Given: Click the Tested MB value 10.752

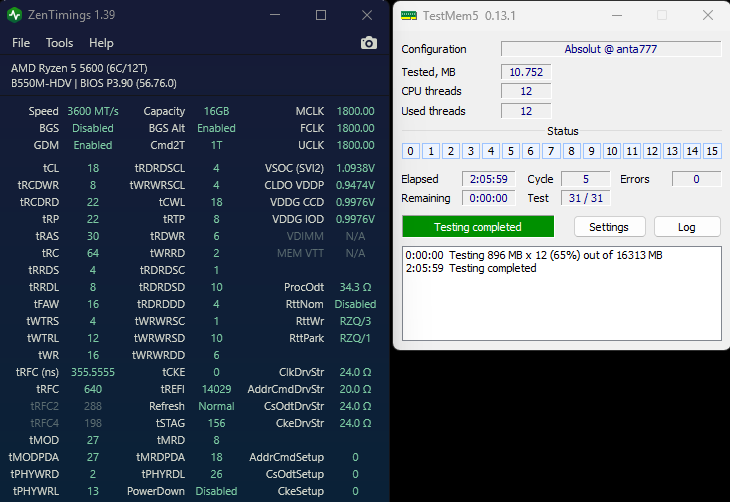Looking at the screenshot, I should click(x=526, y=72).
